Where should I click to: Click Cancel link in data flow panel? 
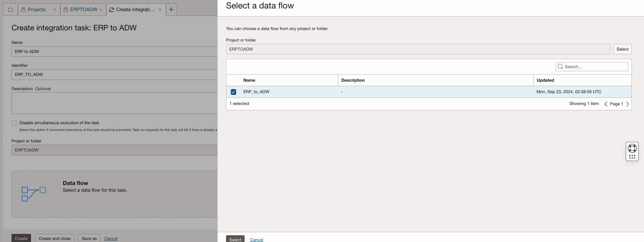pos(256,240)
